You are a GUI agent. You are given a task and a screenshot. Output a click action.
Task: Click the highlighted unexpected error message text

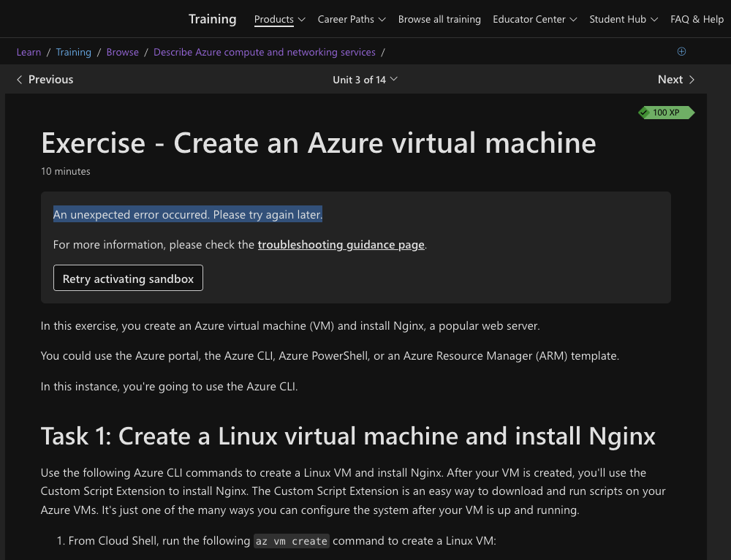point(187,214)
